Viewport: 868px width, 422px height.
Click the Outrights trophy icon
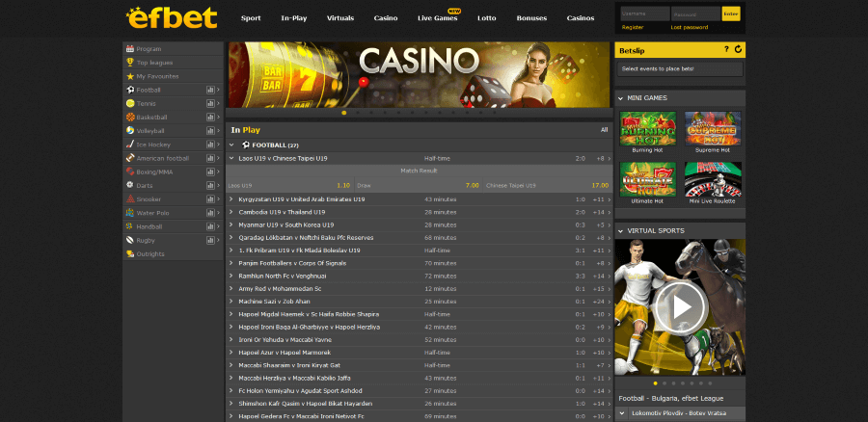click(x=130, y=253)
